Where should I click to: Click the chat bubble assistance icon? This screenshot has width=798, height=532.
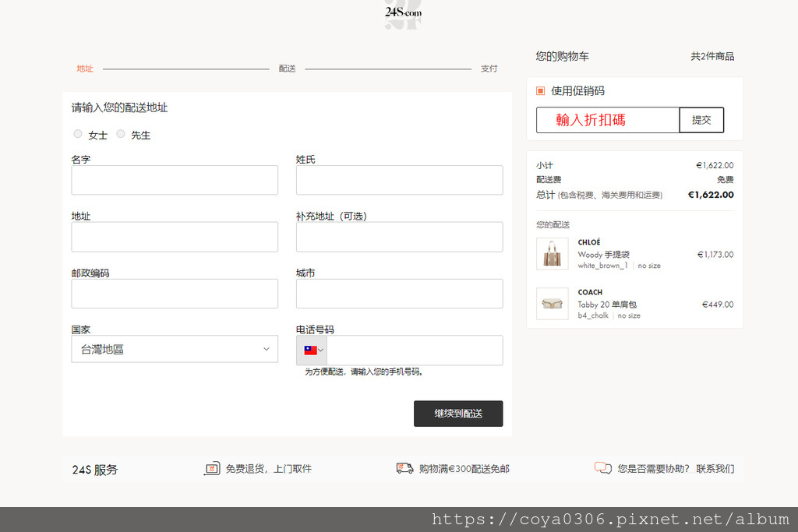(603, 468)
